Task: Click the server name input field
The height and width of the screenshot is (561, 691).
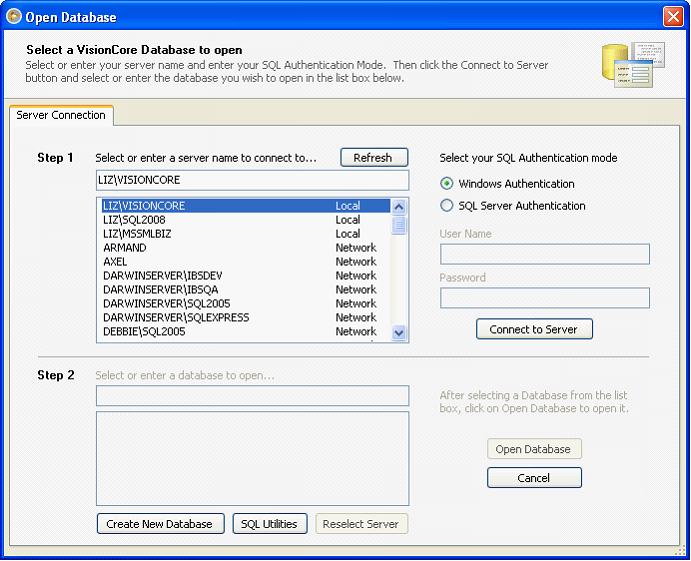Action: click(x=253, y=180)
